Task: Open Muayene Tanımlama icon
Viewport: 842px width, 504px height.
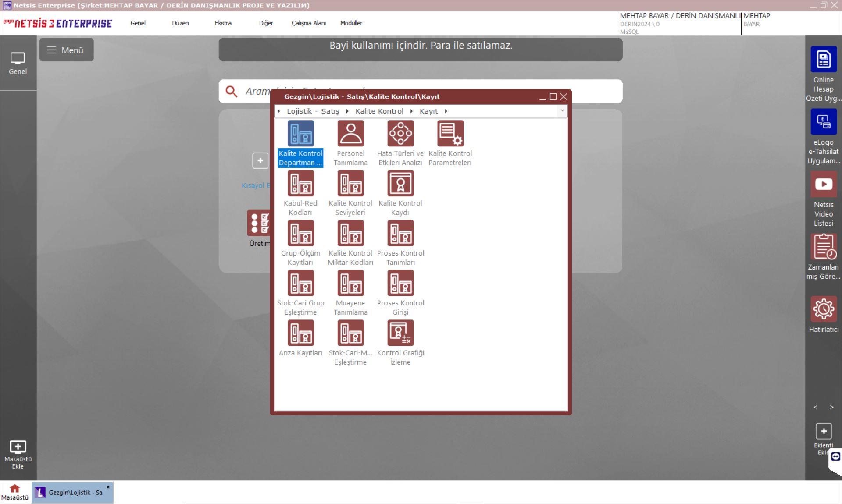Action: pyautogui.click(x=350, y=283)
